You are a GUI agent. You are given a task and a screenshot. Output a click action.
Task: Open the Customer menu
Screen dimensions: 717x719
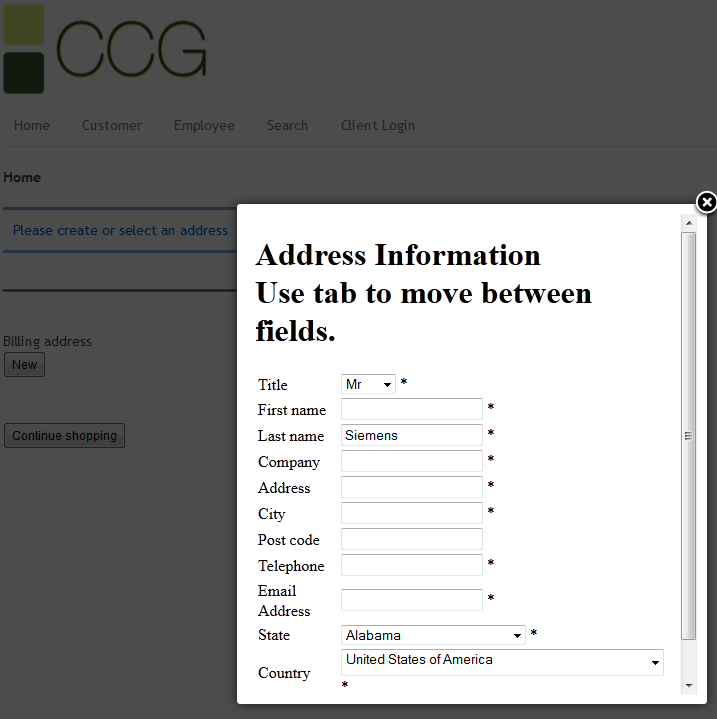112,125
